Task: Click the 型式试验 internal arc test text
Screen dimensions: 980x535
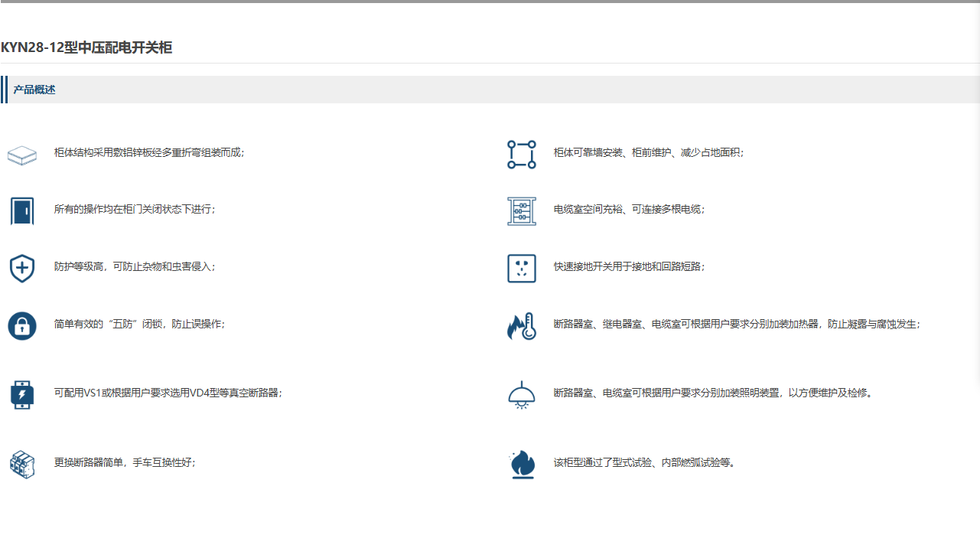Action: 644,462
